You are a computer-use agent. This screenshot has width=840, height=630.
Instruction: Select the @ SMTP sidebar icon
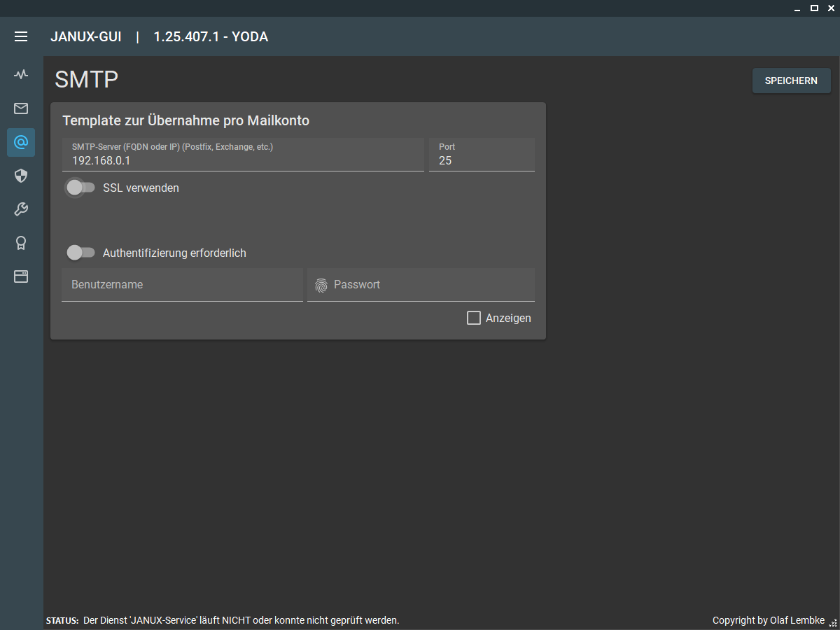coord(21,142)
